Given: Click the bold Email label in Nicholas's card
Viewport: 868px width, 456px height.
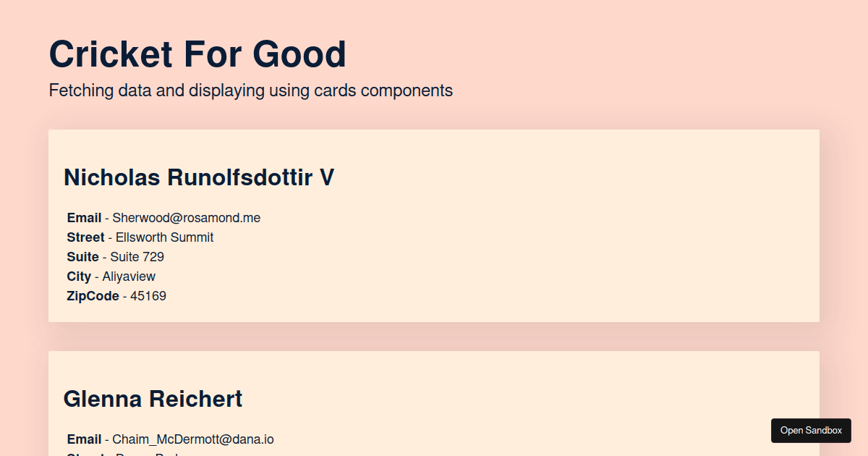Looking at the screenshot, I should click(x=84, y=218).
